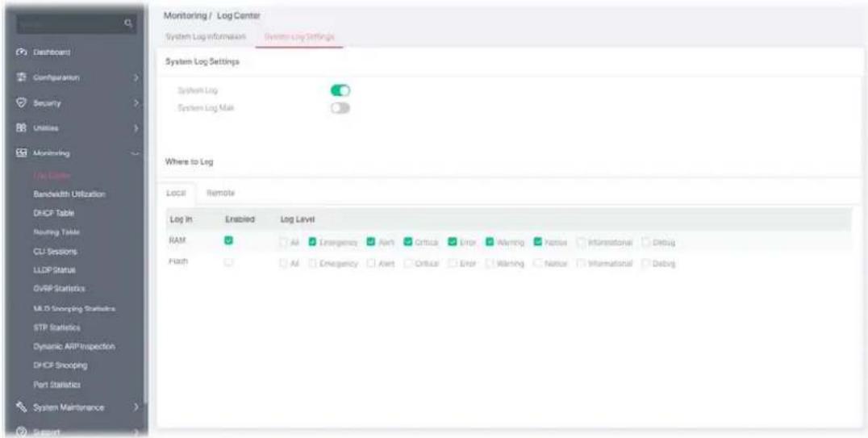Screen dimensions: 868x438
Task: Open Dynamic ARP Inspection page
Action: click(74, 347)
